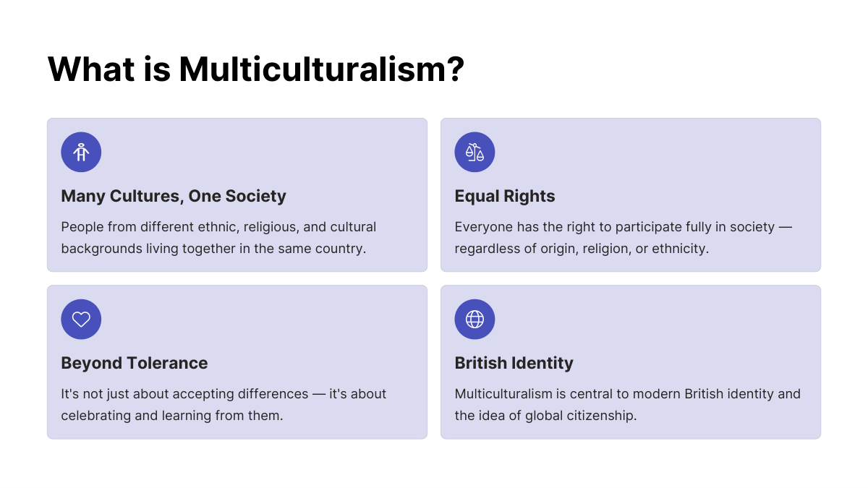Click the word 'Multiculturalism?' in the title
This screenshot has height=488, width=868.
coord(321,69)
